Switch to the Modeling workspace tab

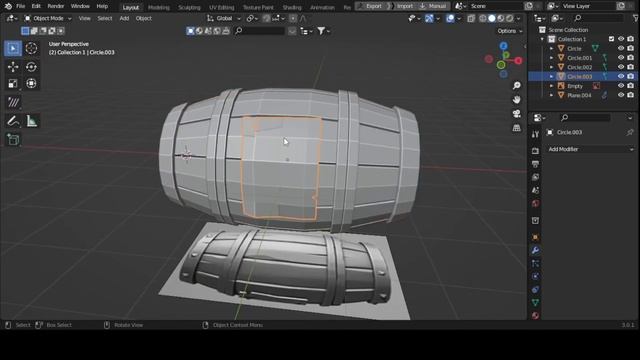(158, 7)
